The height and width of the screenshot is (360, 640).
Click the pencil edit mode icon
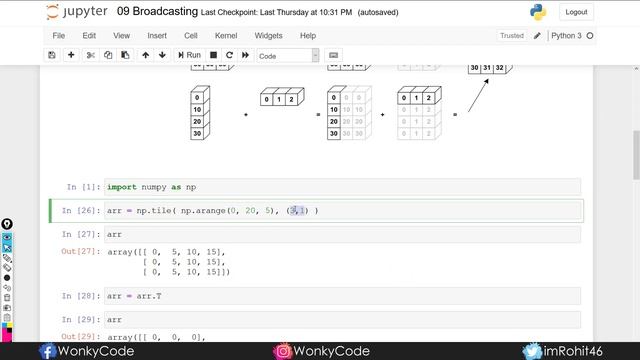(537, 36)
